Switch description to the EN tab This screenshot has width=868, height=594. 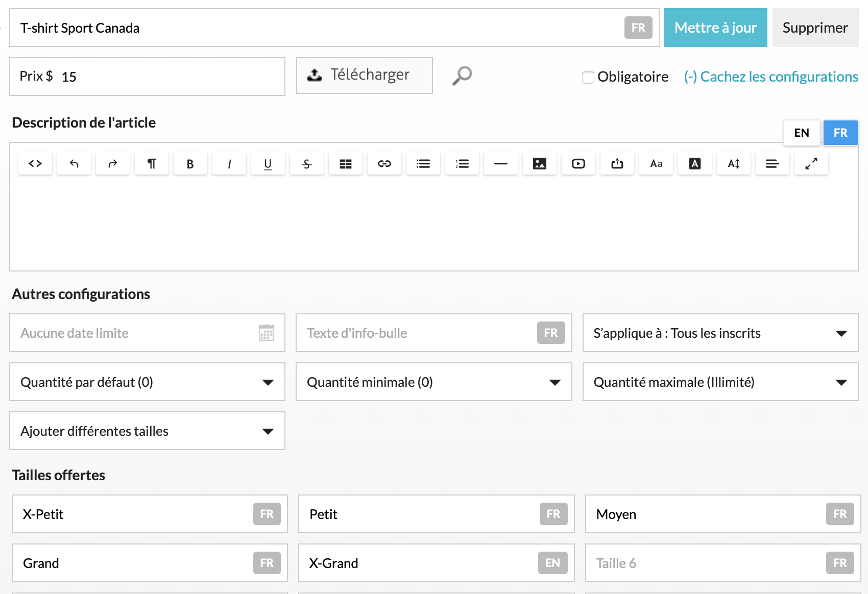tap(802, 133)
